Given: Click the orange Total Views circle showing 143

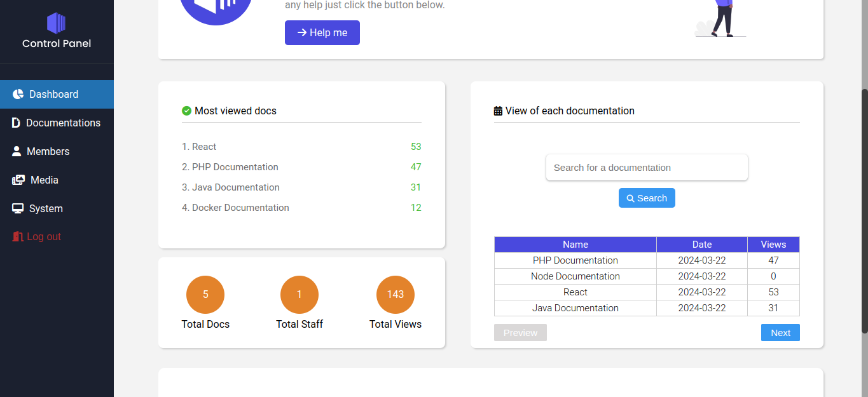Looking at the screenshot, I should 396,295.
